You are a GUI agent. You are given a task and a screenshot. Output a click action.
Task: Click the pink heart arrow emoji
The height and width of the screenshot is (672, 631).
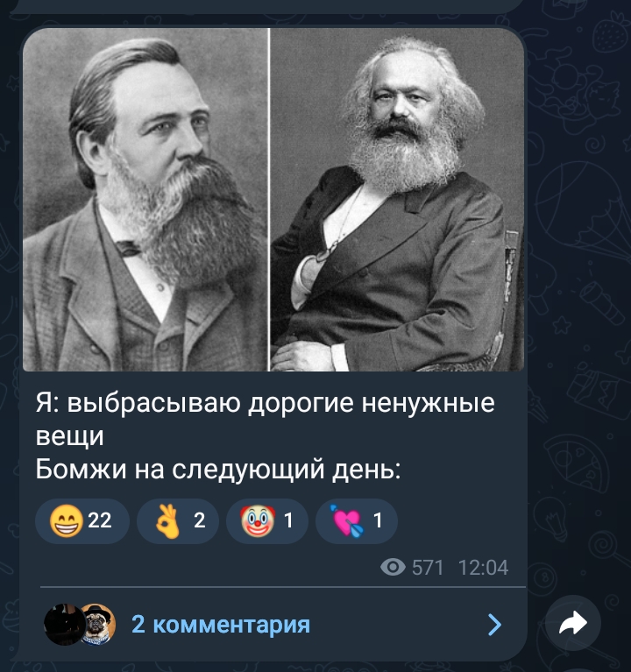pyautogui.click(x=346, y=520)
